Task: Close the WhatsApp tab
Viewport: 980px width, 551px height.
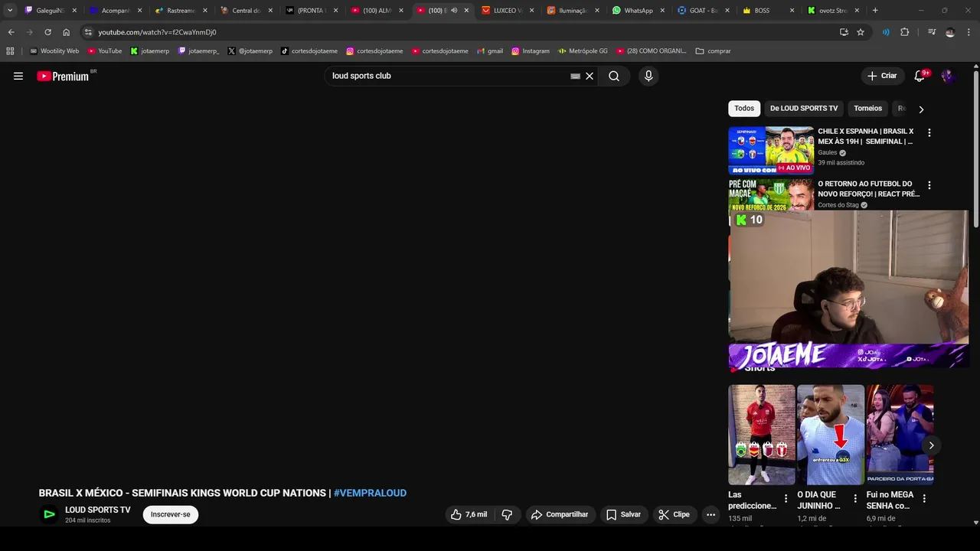Action: click(662, 11)
